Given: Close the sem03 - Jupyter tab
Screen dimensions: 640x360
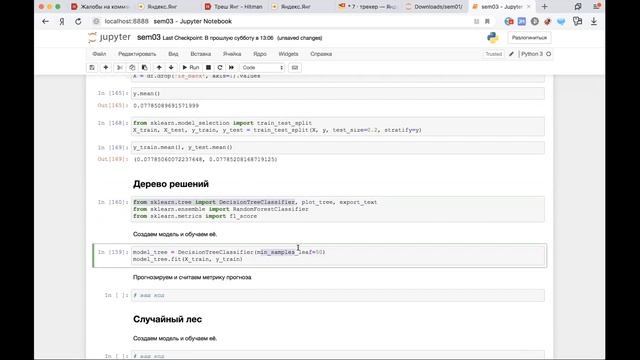Looking at the screenshot, I should coord(529,7).
